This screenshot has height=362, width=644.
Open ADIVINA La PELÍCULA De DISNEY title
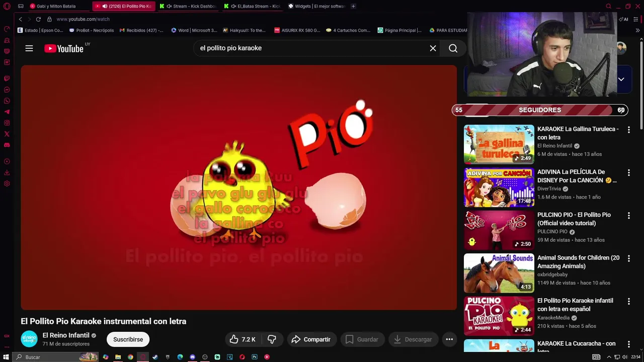[x=577, y=176]
